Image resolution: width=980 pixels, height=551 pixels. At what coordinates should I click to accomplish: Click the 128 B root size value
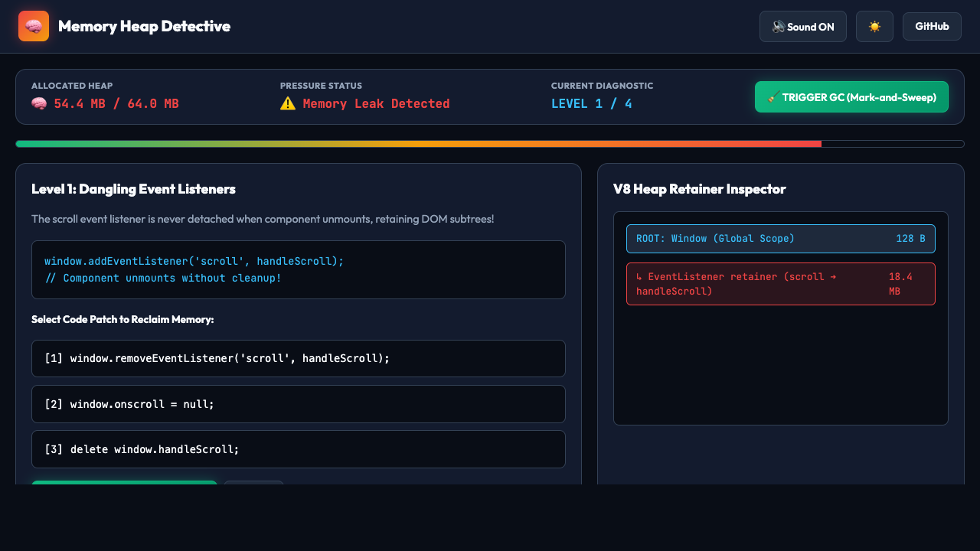910,239
